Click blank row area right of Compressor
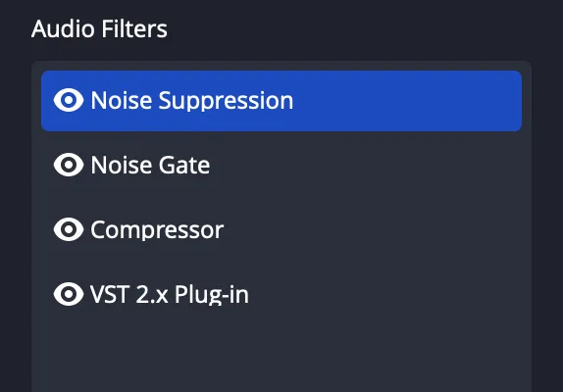 tap(374, 229)
